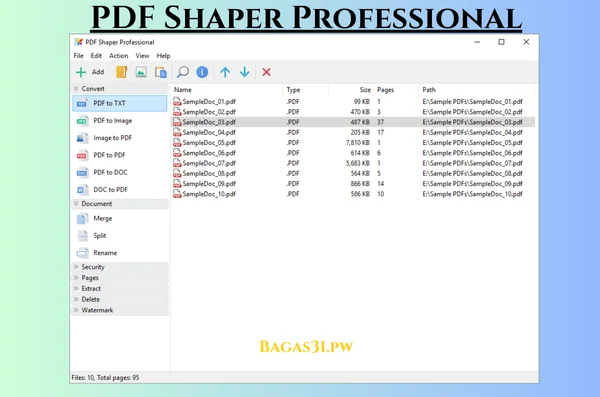The width and height of the screenshot is (600, 397).
Task: Expand the Extract section
Action: tap(76, 288)
